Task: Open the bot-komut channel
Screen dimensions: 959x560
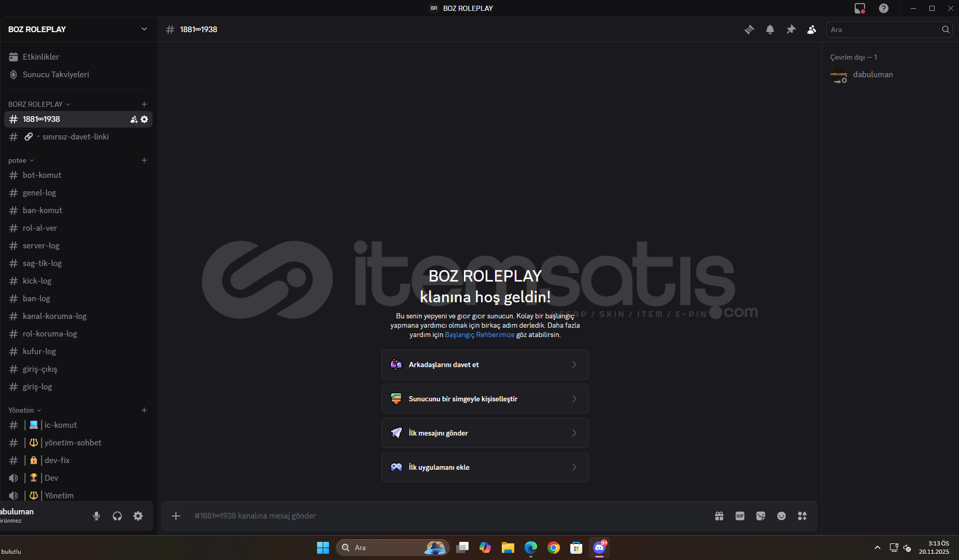Action: [x=78, y=175]
